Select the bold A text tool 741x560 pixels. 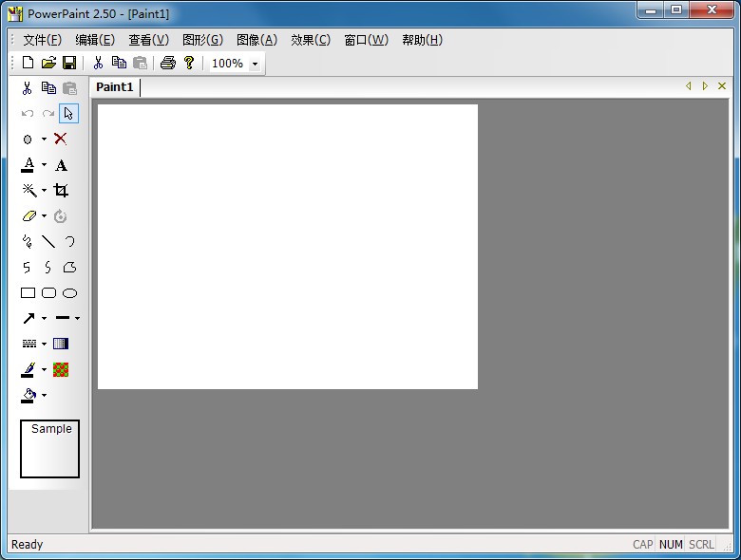[61, 165]
